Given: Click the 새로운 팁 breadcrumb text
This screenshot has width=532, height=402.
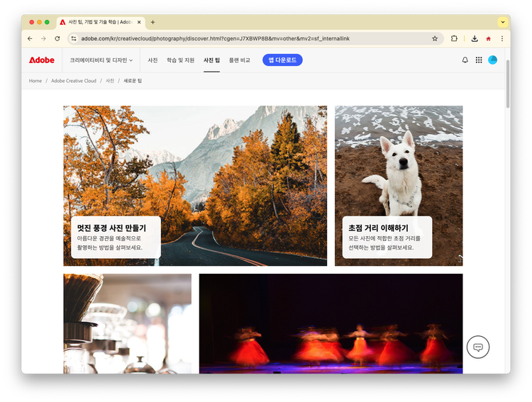Looking at the screenshot, I should click(x=133, y=81).
